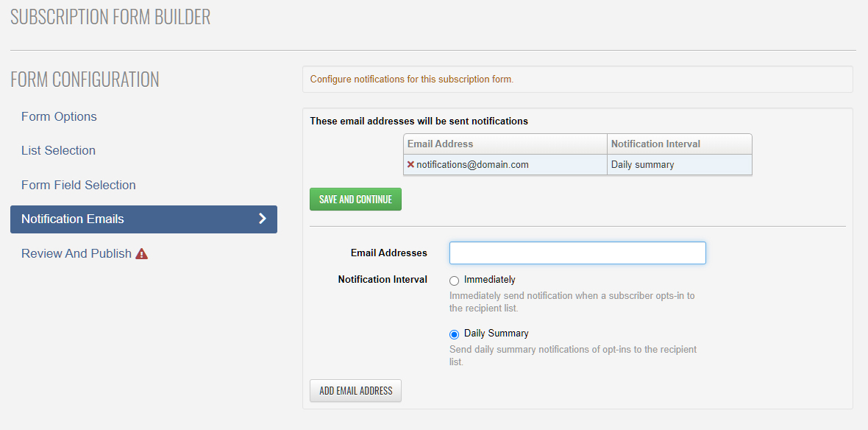Click the Email Addresses field label

point(388,253)
